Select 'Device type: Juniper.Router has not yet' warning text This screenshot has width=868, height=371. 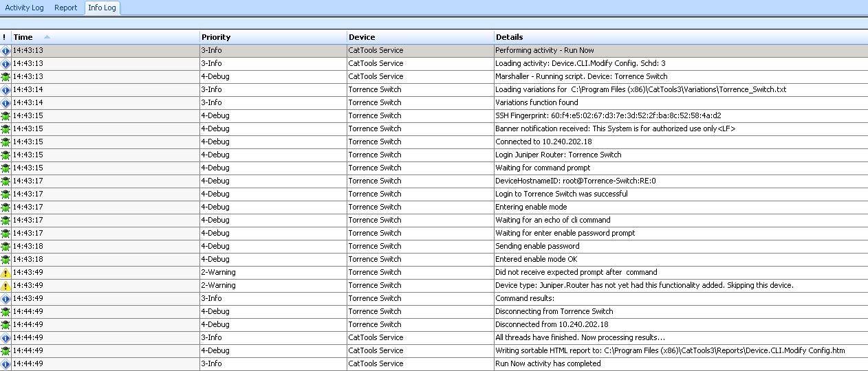pos(644,285)
